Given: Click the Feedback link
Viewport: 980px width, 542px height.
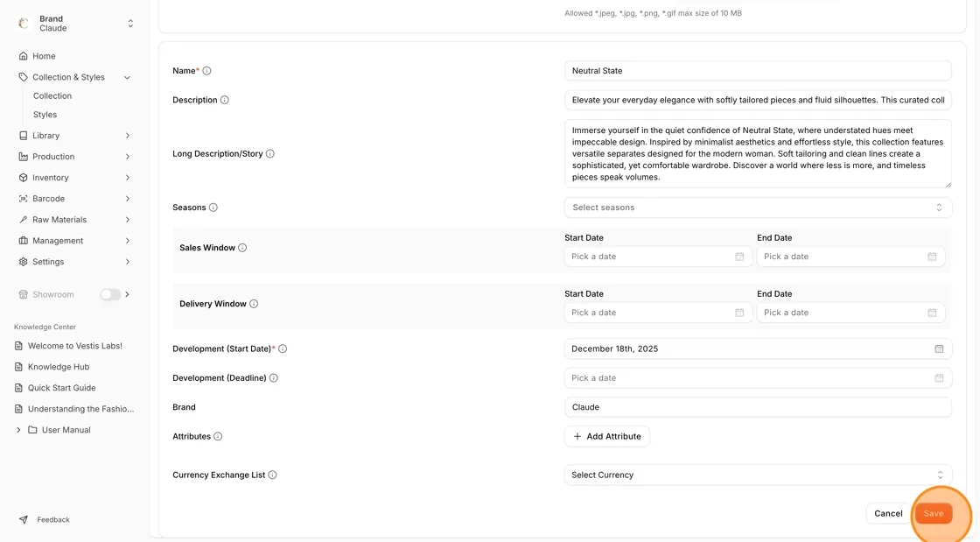Looking at the screenshot, I should [53, 519].
